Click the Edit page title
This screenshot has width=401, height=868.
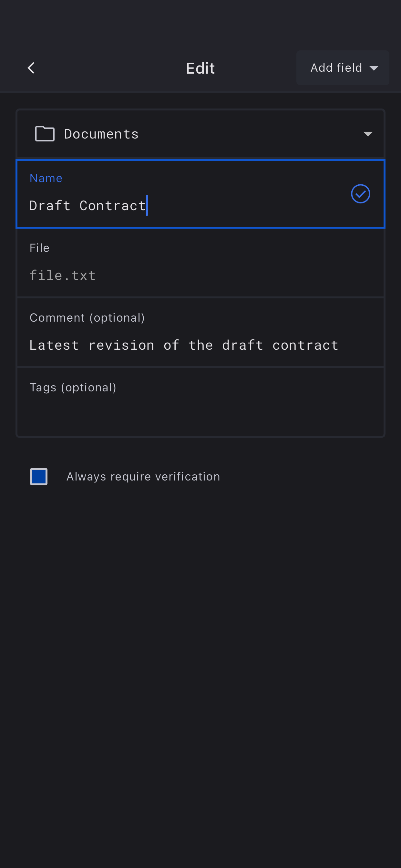coord(200,68)
